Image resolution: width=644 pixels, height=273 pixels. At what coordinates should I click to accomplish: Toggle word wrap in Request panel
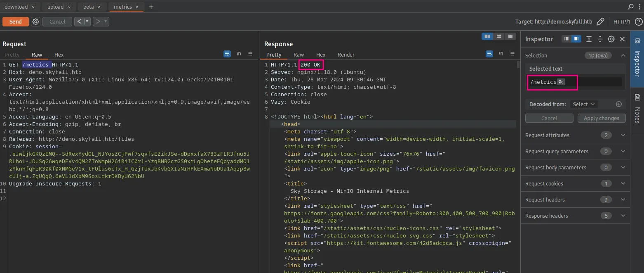pyautogui.click(x=227, y=54)
